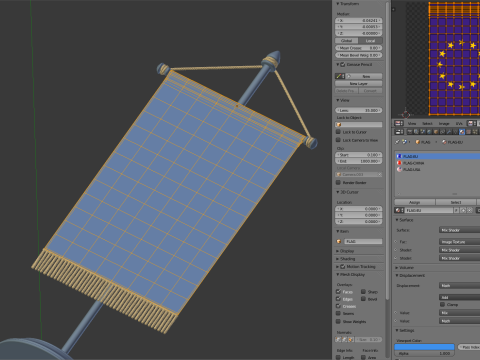Open Image menu in UV editor

[x=444, y=123]
